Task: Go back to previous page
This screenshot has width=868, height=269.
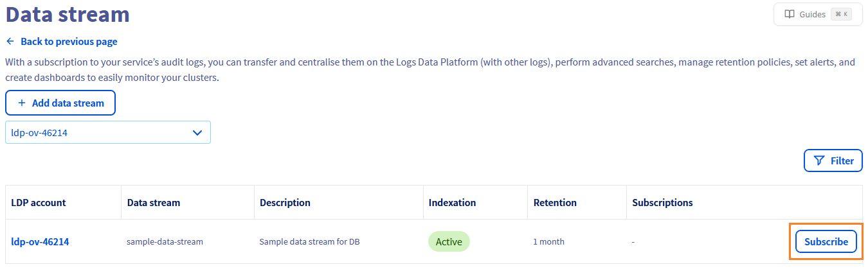Action: coord(69,42)
